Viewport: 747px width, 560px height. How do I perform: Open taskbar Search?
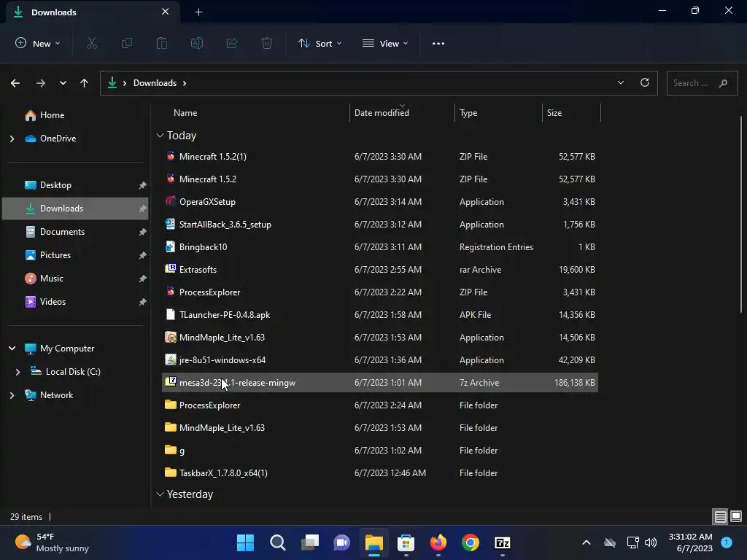point(278,542)
